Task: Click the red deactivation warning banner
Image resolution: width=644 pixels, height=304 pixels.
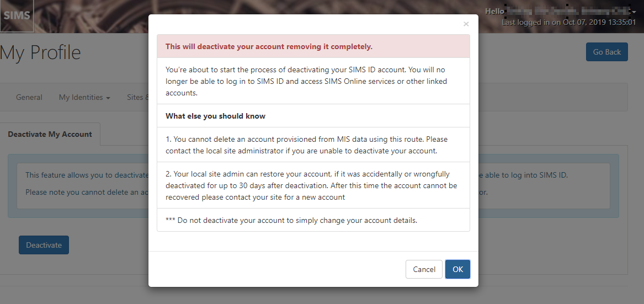Action: [x=313, y=46]
